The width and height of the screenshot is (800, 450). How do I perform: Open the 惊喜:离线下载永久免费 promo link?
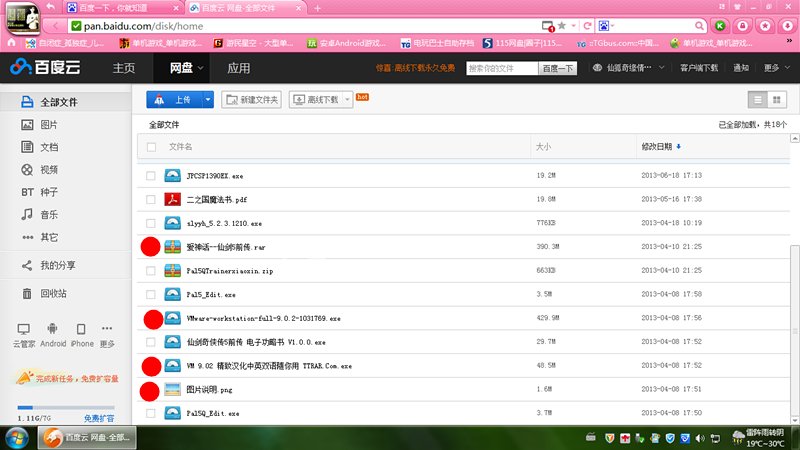click(x=415, y=68)
